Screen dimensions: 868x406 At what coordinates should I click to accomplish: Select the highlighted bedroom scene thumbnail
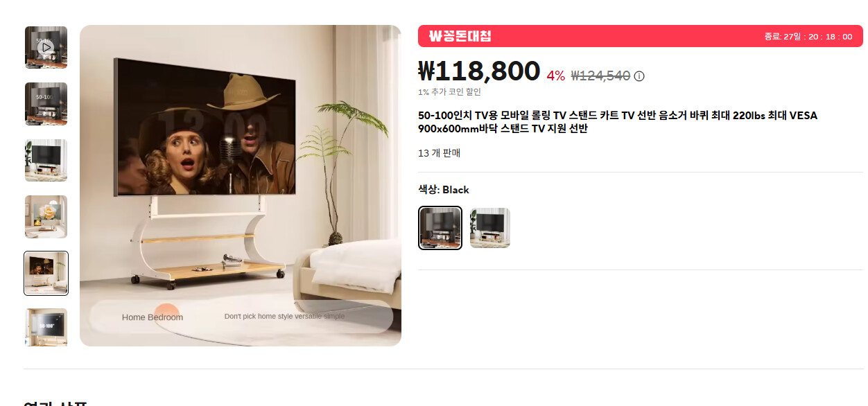46,273
